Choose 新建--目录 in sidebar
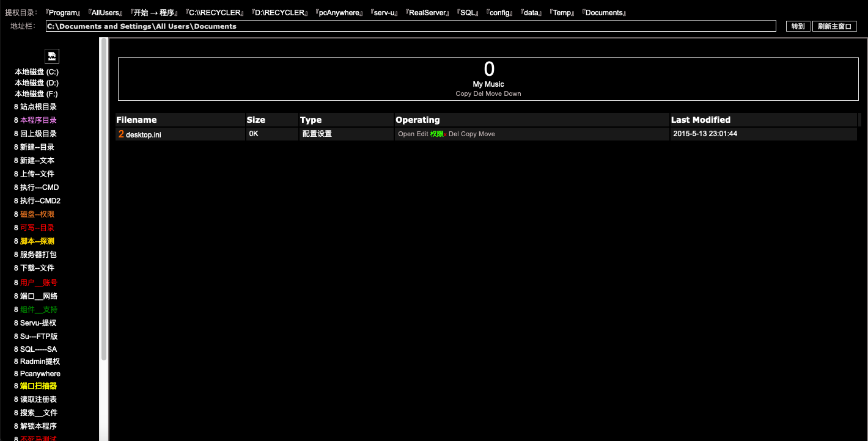The image size is (868, 441). tap(37, 147)
